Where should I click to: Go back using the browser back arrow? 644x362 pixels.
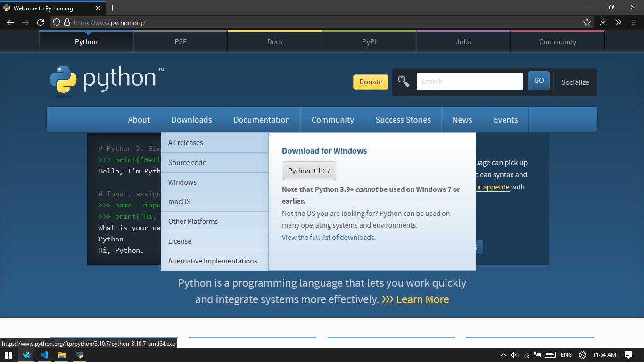coord(10,22)
